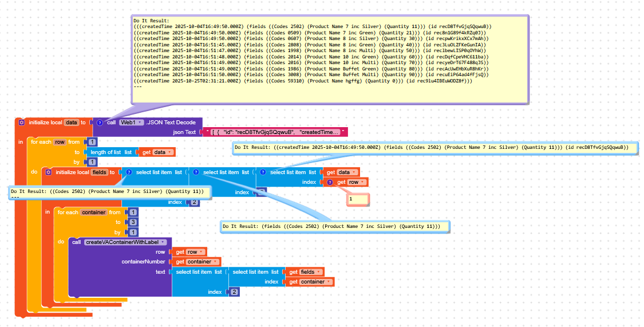Click gear icon on initialize local fields block
The image size is (644, 327).
[x=49, y=172]
